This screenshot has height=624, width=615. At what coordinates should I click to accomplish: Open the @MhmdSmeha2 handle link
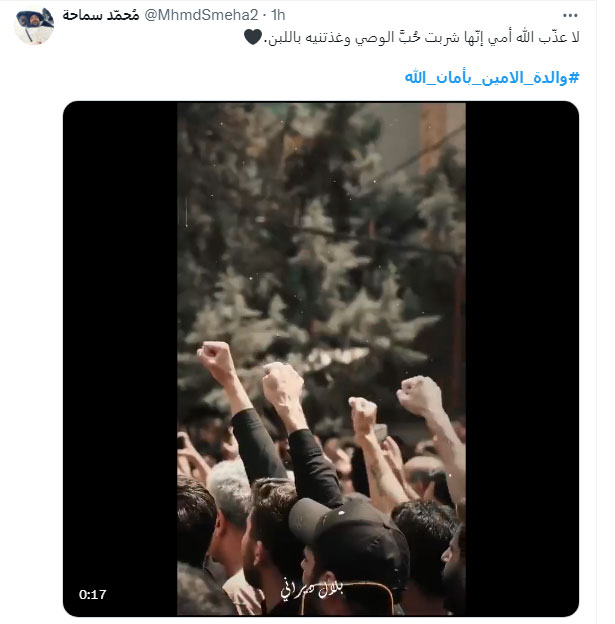[201, 15]
